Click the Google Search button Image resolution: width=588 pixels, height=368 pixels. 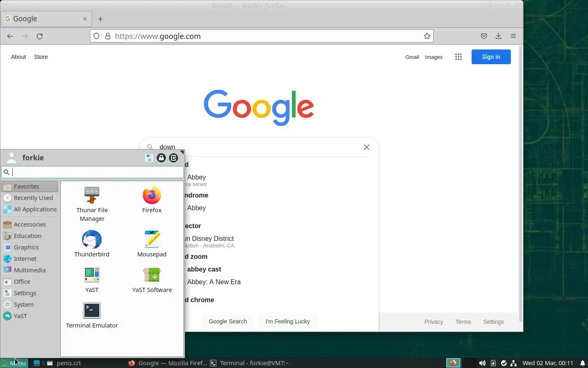point(228,321)
